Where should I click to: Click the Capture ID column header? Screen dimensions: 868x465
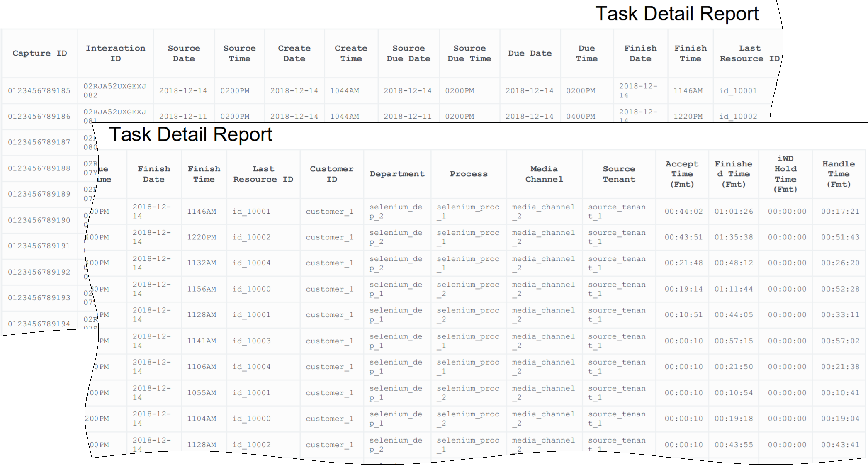click(39, 53)
